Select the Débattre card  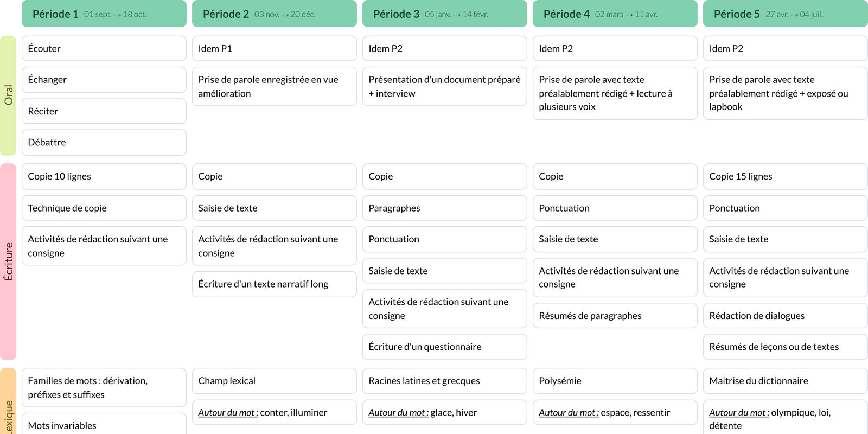(x=104, y=143)
